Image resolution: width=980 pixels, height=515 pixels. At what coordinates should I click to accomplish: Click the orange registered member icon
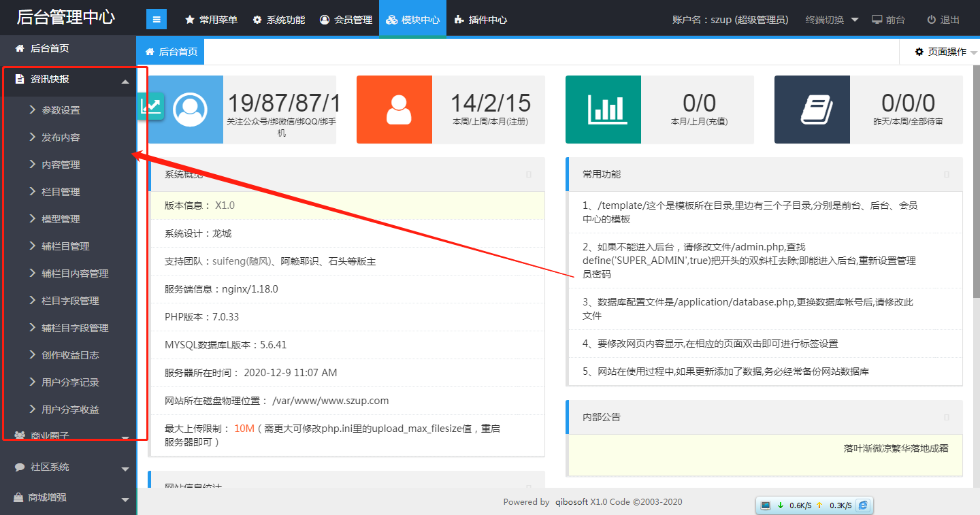tap(394, 110)
